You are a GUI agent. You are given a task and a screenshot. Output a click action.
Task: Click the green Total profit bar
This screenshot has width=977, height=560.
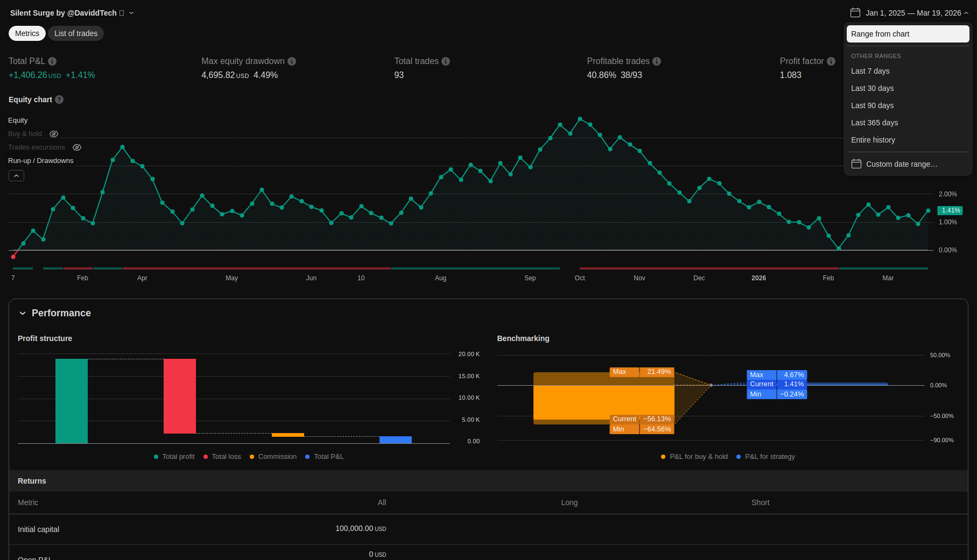point(72,401)
